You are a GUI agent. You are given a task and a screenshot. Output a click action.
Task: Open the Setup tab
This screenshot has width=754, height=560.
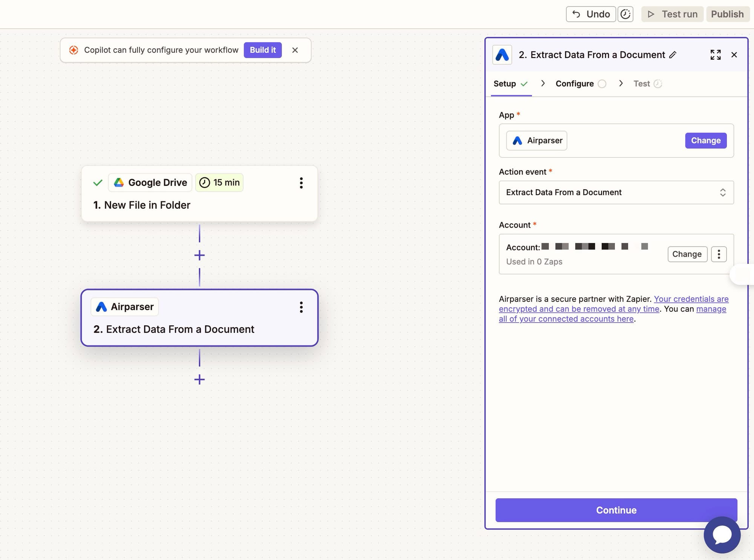(x=505, y=84)
